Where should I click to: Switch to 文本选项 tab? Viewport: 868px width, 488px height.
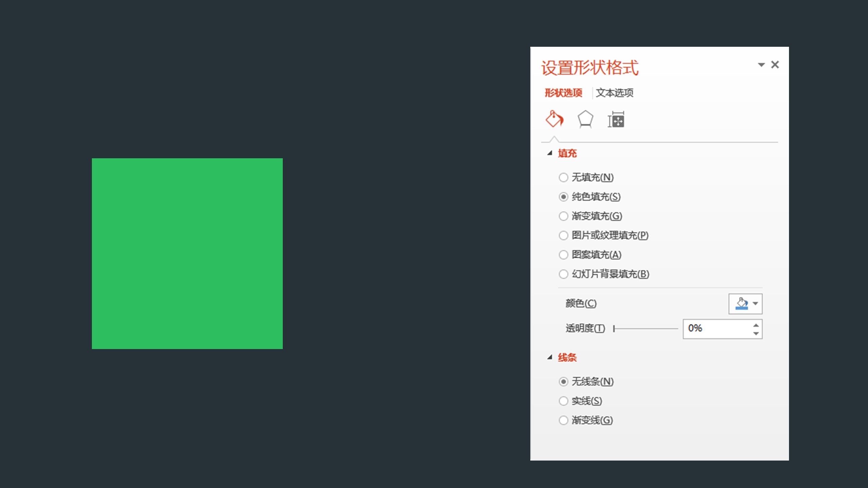pyautogui.click(x=614, y=93)
